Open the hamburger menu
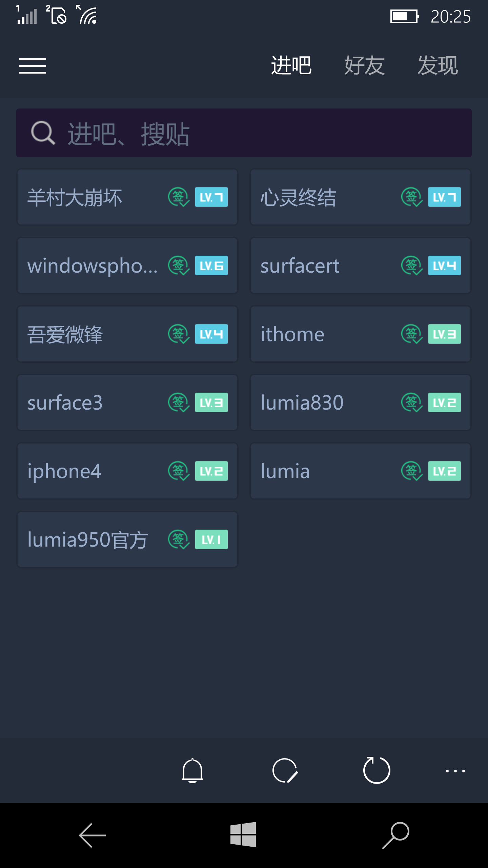 coord(33,66)
